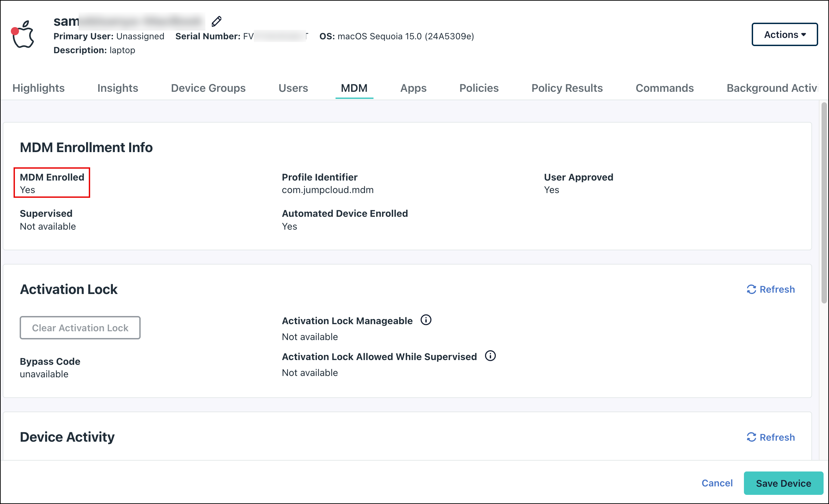The height and width of the screenshot is (504, 829).
Task: Click the circular refresh icon in Activation Lock section
Action: [751, 289]
